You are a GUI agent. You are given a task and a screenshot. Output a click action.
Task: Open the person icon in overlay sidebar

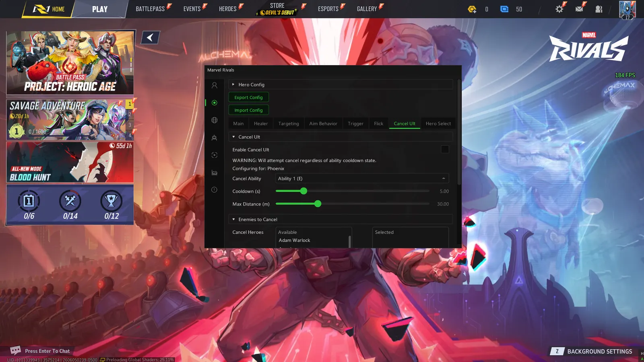pyautogui.click(x=214, y=85)
